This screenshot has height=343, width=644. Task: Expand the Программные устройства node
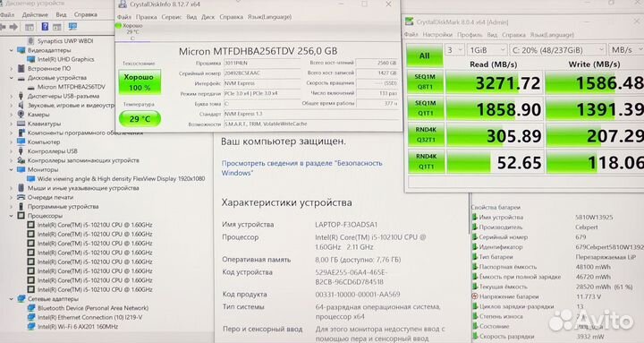(x=11, y=207)
